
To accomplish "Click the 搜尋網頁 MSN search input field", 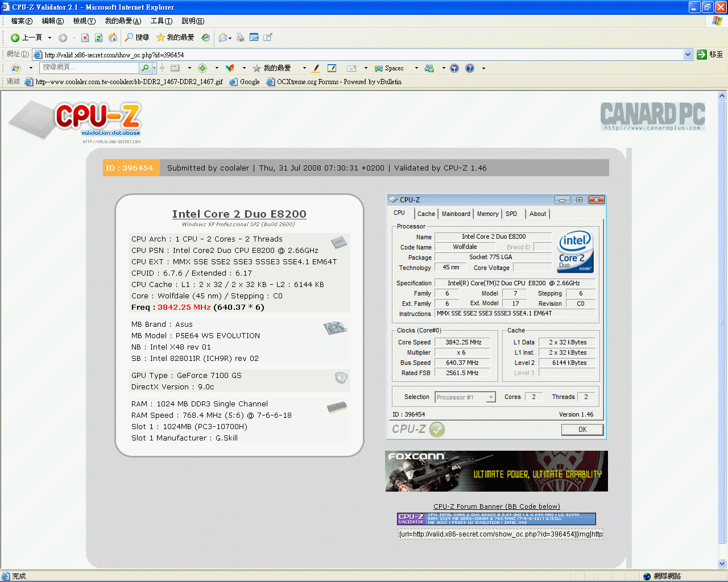I will tap(89, 68).
